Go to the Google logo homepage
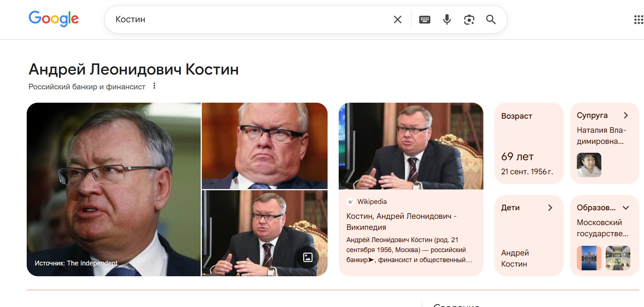The width and height of the screenshot is (644, 307). tap(54, 19)
